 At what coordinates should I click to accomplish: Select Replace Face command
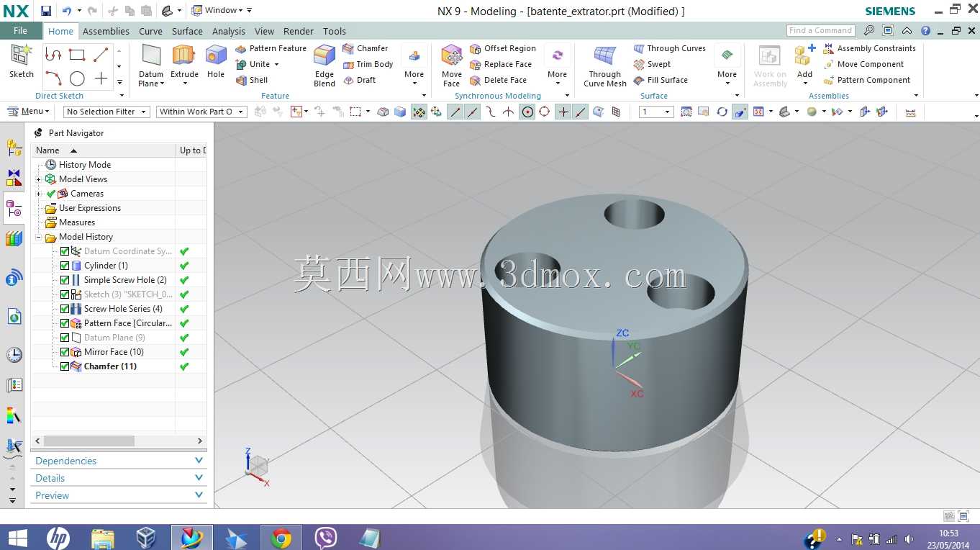coord(501,64)
